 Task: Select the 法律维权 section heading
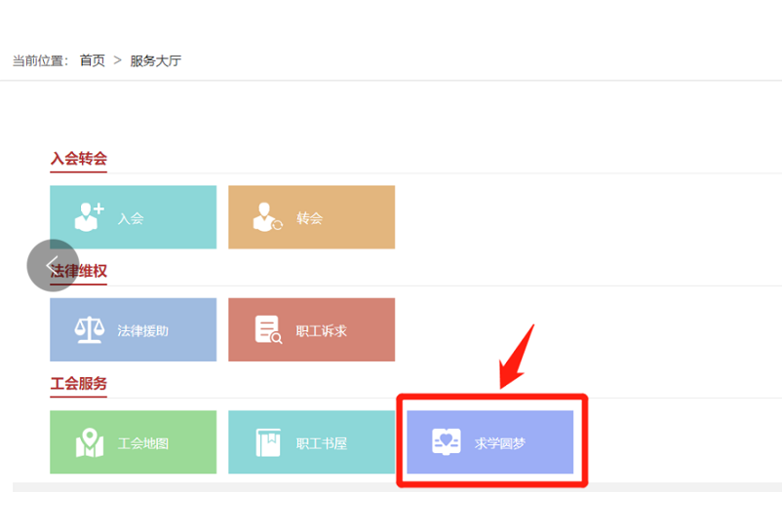(x=78, y=271)
